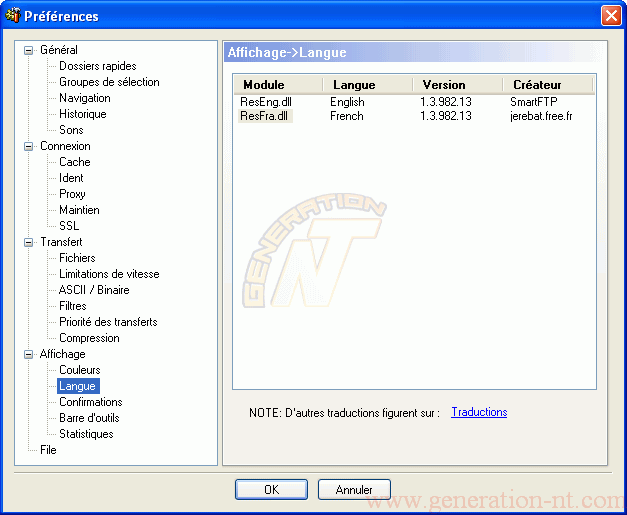Select the Maintien tree item
The height and width of the screenshot is (515, 627).
click(x=79, y=210)
